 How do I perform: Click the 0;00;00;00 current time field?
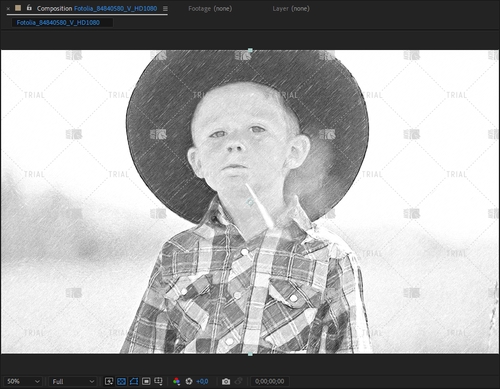270,381
